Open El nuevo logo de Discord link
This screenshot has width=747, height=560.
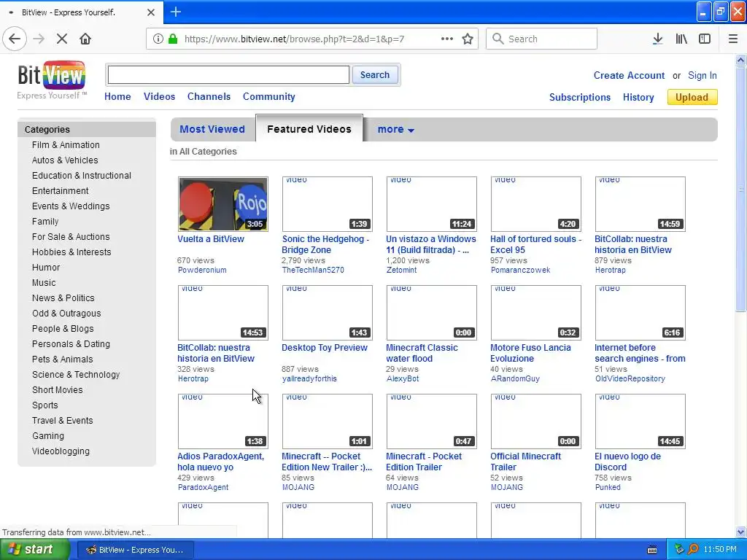coord(627,462)
